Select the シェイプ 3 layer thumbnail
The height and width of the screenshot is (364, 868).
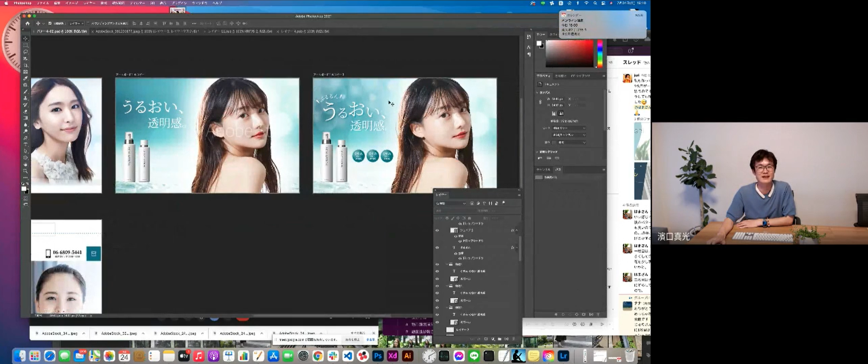click(x=454, y=230)
